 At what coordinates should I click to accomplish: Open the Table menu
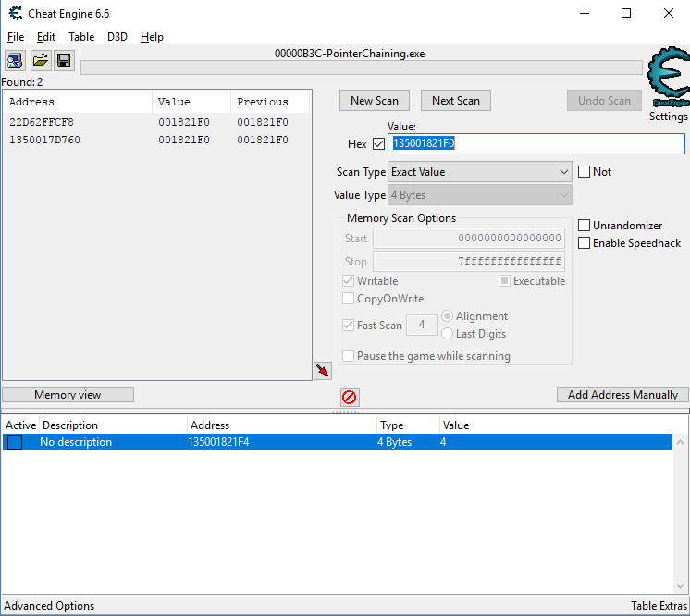pyautogui.click(x=81, y=37)
